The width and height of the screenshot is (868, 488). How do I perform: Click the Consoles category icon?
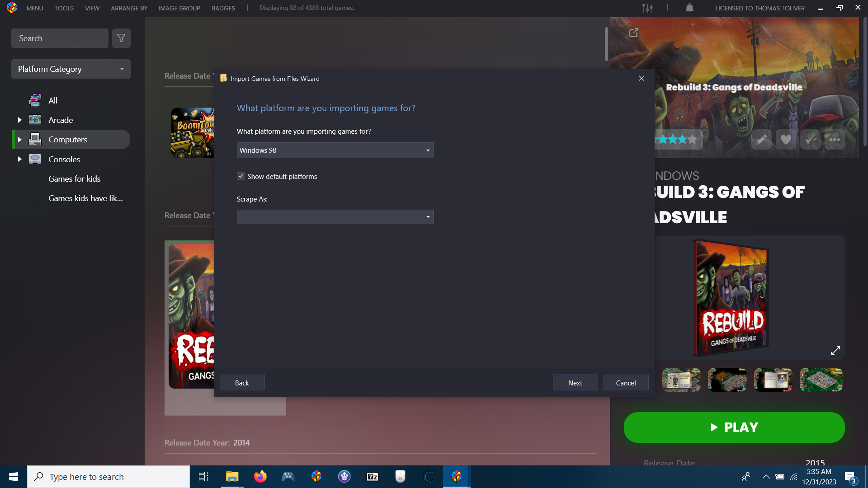35,159
